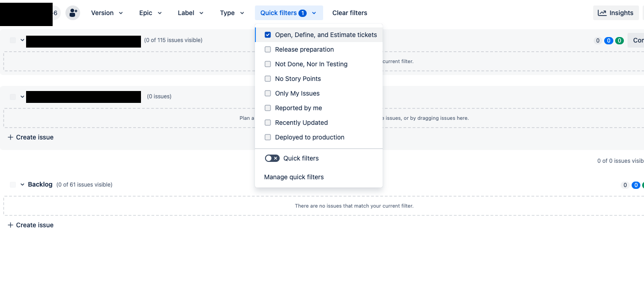Screen dimensions: 644x300
Task: Collapse the sprint with 115 issues
Action: coord(22,40)
